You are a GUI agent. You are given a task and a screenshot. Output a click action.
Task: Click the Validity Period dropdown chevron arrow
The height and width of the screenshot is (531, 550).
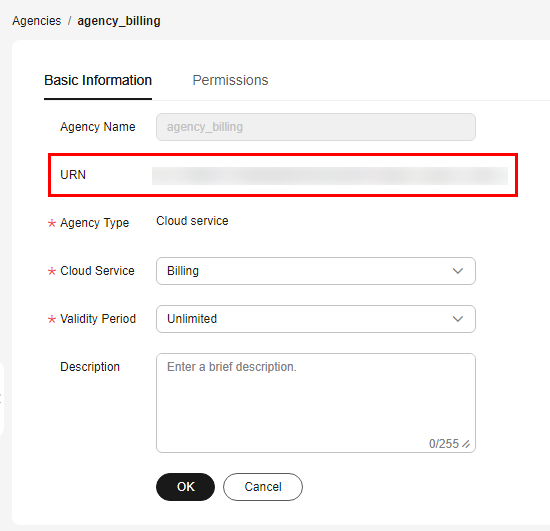point(458,319)
